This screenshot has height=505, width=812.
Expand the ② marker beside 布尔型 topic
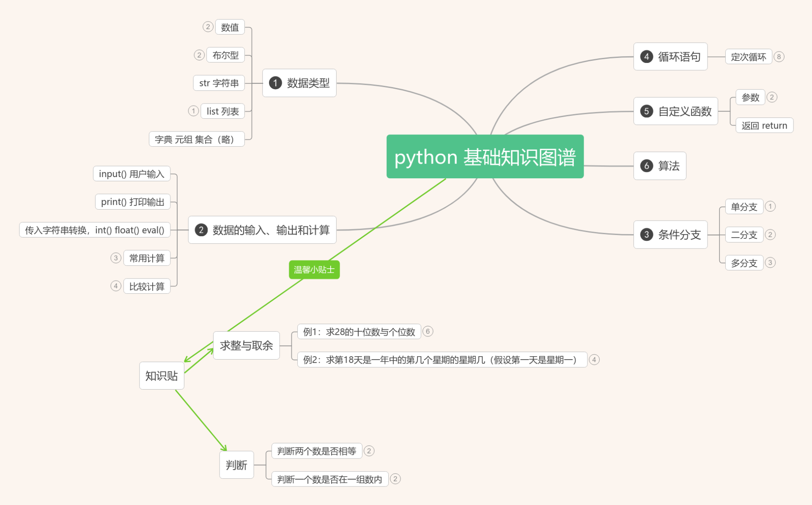[199, 55]
